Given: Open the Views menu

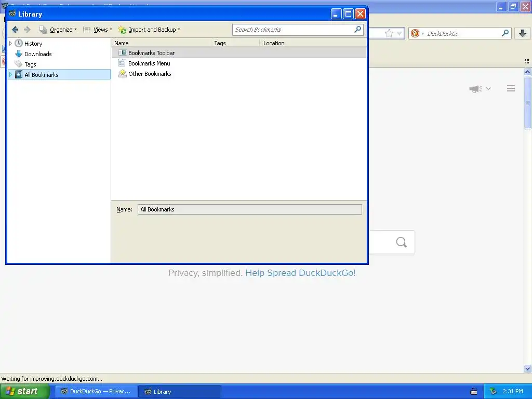Looking at the screenshot, I should (x=97, y=30).
